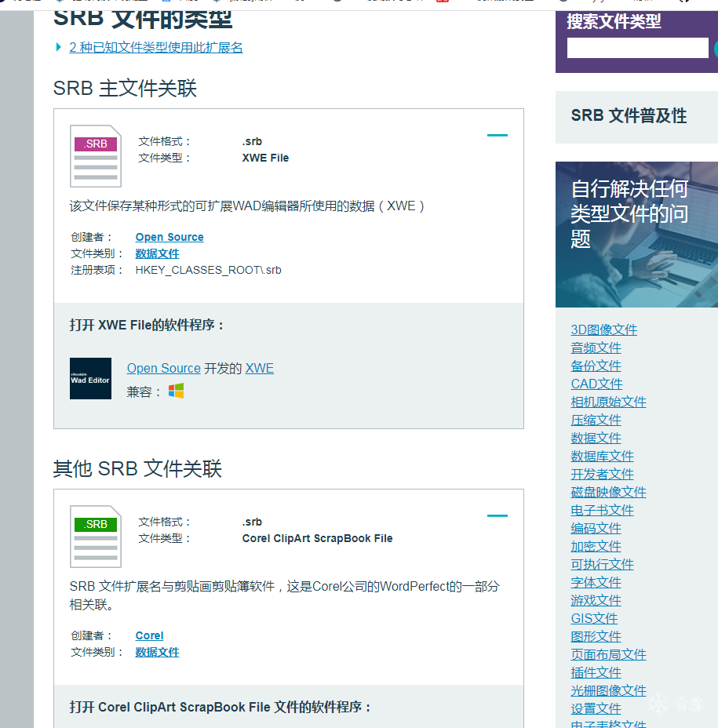Image resolution: width=718 pixels, height=728 pixels.
Task: Open the 数据文件 sidebar link
Action: (596, 438)
